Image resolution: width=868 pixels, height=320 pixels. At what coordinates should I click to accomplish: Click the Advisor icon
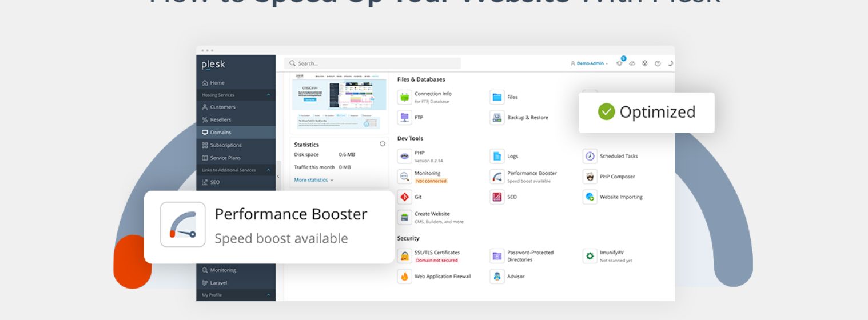tap(497, 277)
